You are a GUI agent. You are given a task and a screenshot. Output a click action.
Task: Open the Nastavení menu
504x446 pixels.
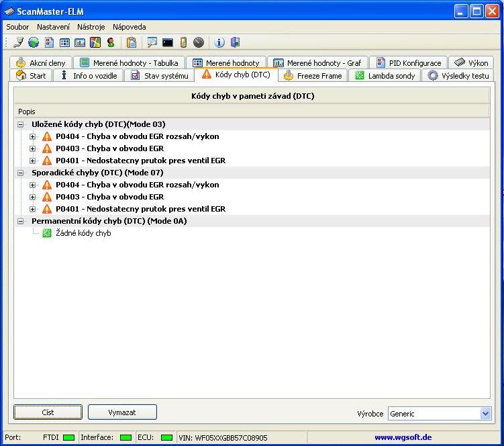tap(53, 27)
